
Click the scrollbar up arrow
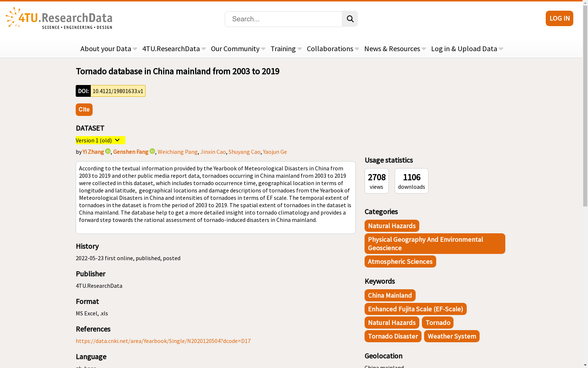585,3
